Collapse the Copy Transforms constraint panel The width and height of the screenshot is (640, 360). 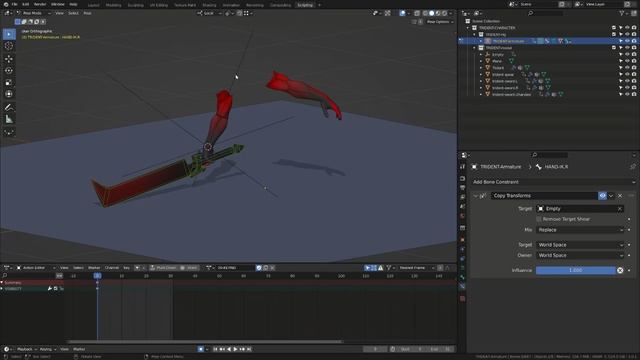pos(475,196)
